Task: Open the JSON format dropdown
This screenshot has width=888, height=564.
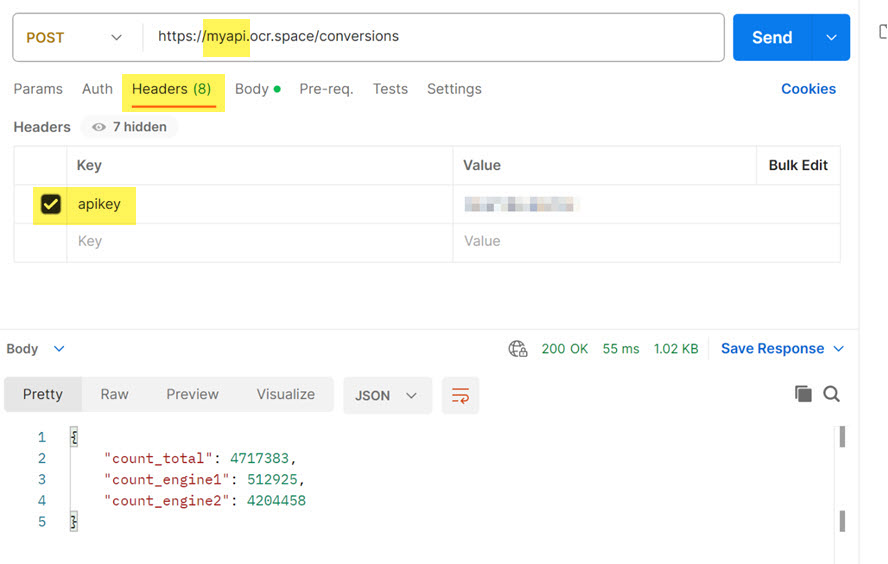Action: (387, 395)
